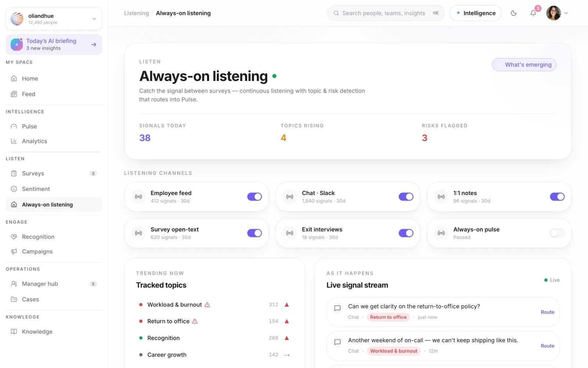The image size is (588, 368).
Task: Click the return-to-office message chat icon
Action: coord(337,308)
